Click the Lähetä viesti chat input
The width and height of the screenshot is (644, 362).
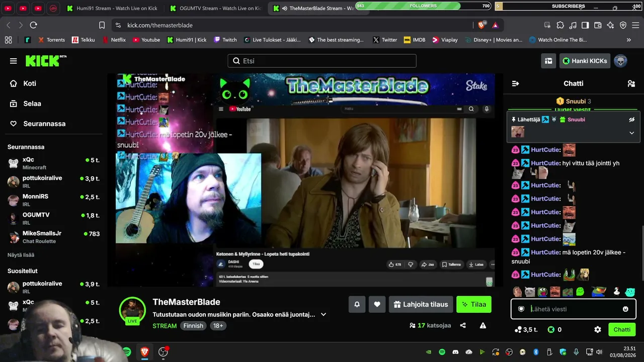tap(574, 309)
